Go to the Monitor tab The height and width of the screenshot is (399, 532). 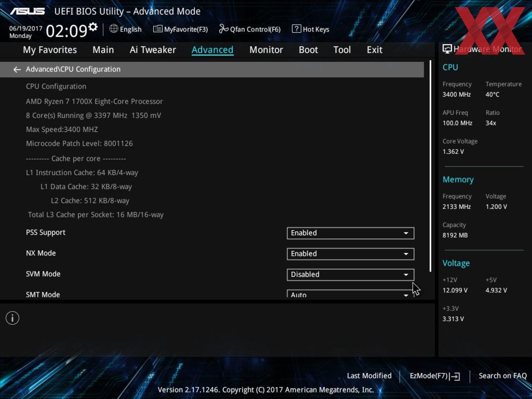click(266, 50)
